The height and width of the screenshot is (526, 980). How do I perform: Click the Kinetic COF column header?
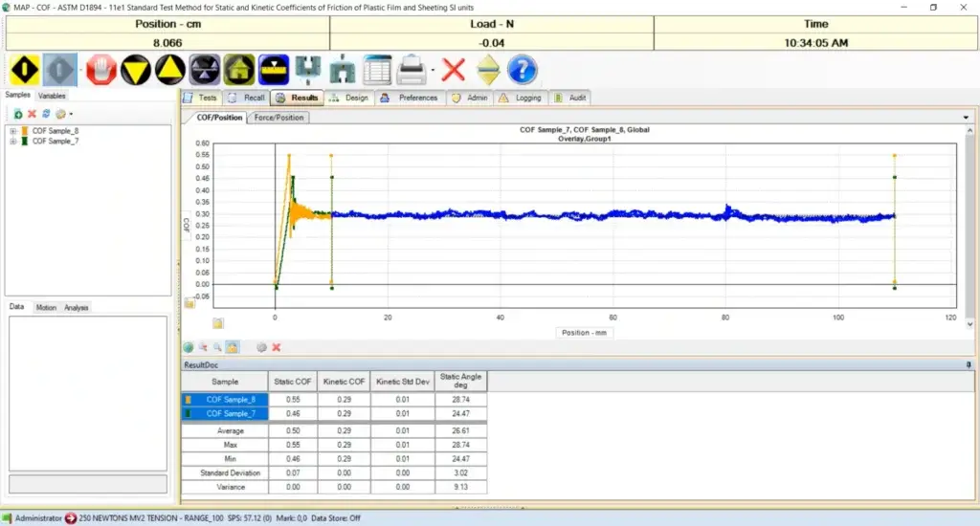coord(344,381)
